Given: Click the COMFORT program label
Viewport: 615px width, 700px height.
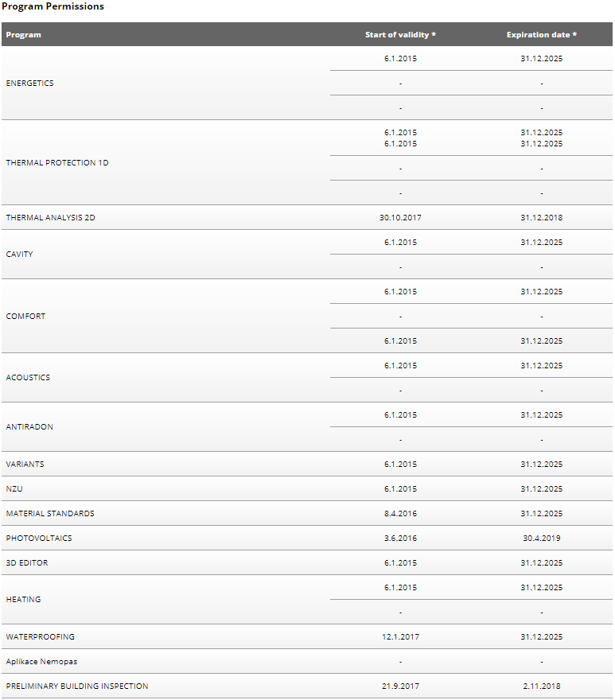Looking at the screenshot, I should point(25,316).
